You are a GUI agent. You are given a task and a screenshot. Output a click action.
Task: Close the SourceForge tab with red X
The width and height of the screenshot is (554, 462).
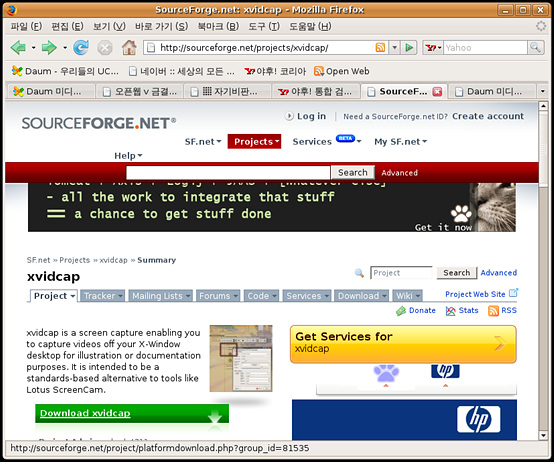click(437, 92)
